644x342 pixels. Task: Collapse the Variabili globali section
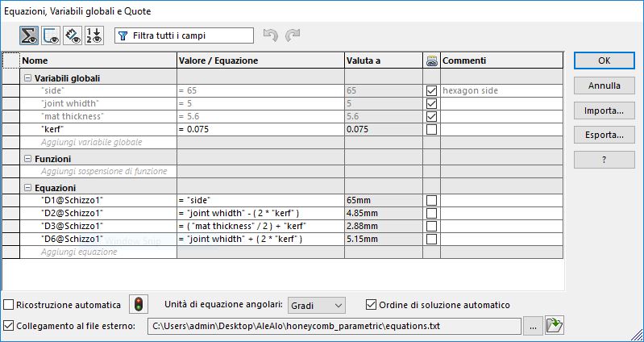click(x=28, y=78)
